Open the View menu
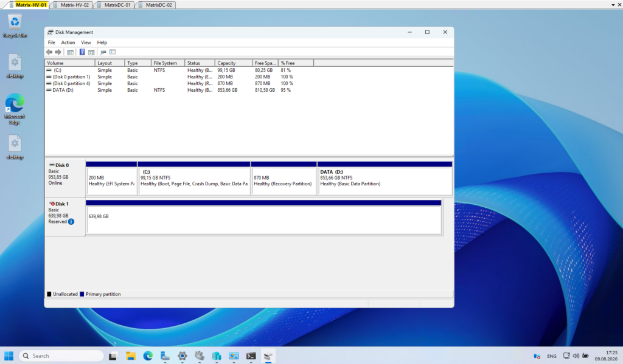Screen dimensions: 623x364 (86, 43)
